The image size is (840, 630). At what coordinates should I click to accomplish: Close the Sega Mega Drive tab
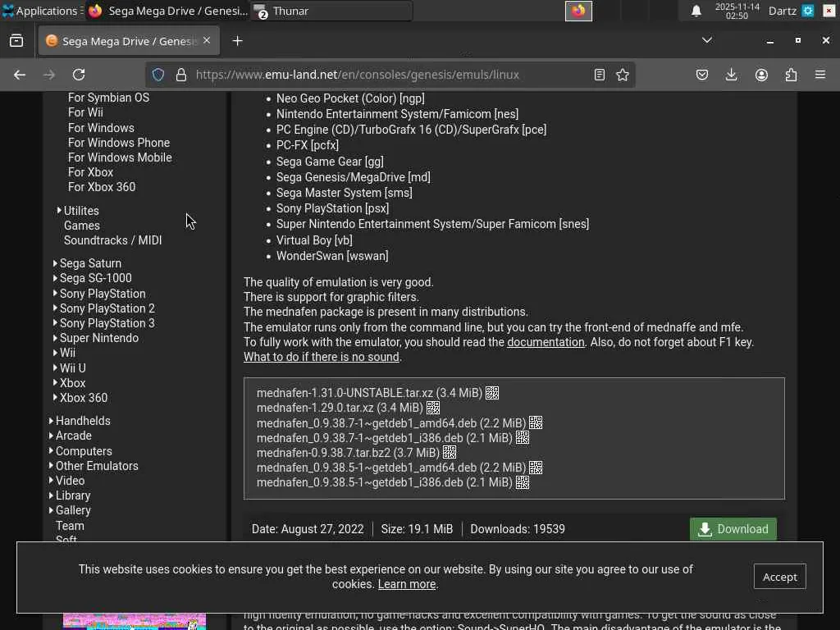[x=207, y=41]
